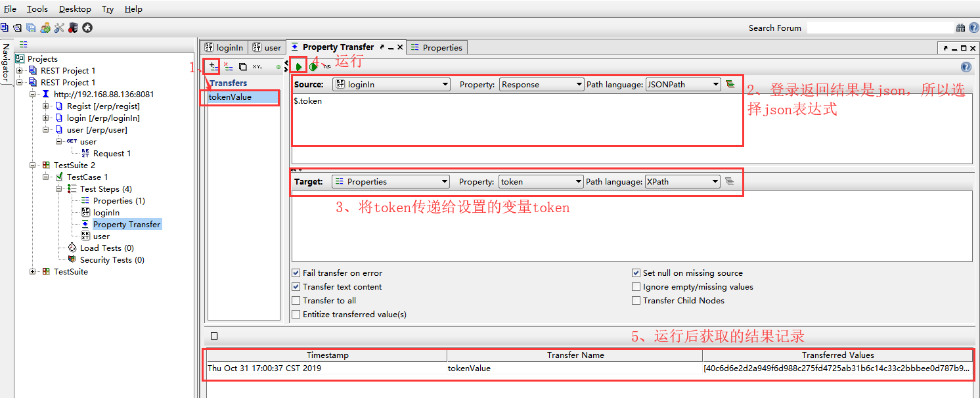The image size is (980, 398).
Task: Click the source path selection icon beside JSONPath
Action: click(730, 84)
